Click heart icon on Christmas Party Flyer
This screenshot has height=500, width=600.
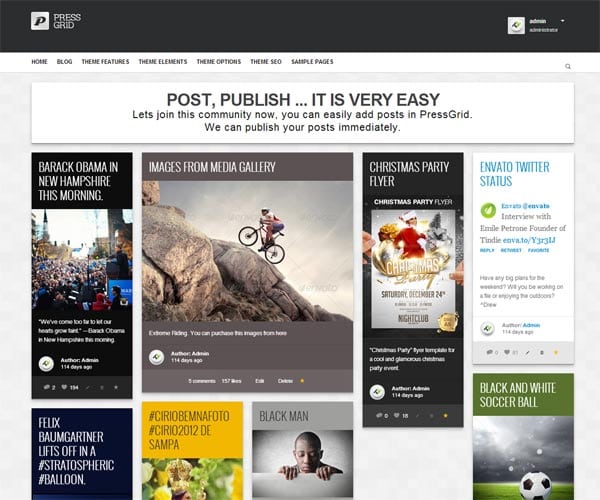397,415
